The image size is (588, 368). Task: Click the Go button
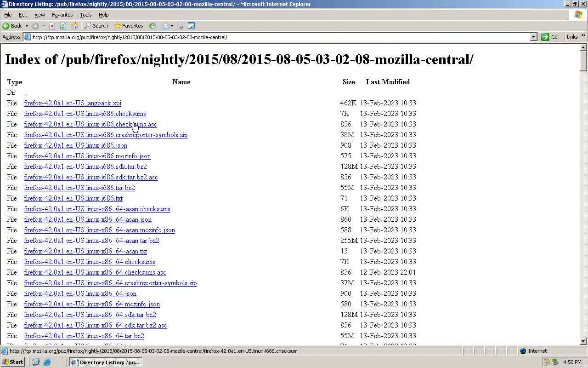tap(550, 37)
